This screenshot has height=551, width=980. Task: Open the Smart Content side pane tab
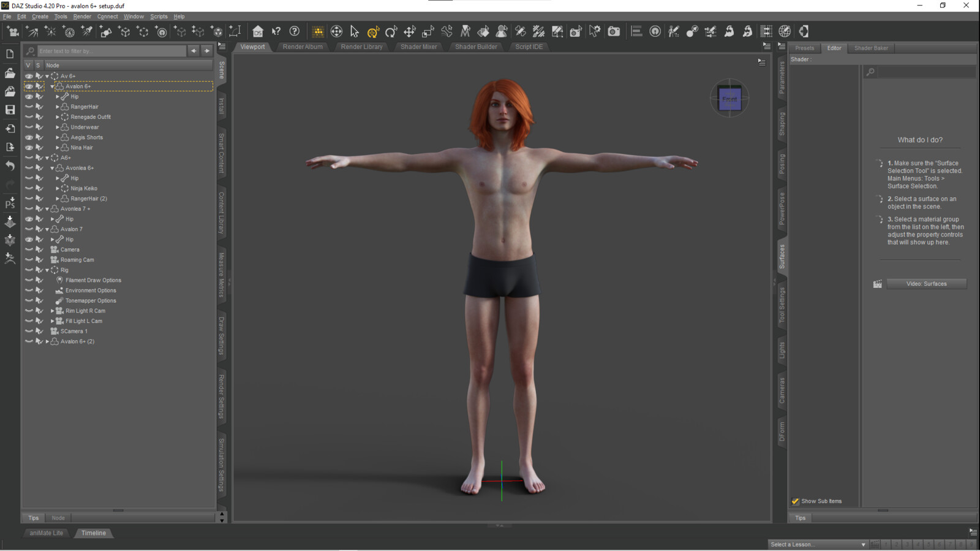pos(222,153)
